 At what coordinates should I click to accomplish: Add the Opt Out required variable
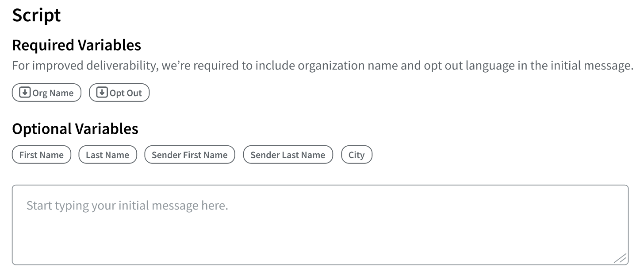coord(119,93)
